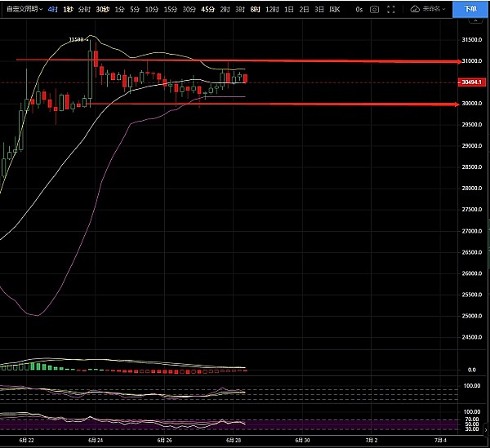Switch to the 8-hour timeframe

[x=255, y=9]
